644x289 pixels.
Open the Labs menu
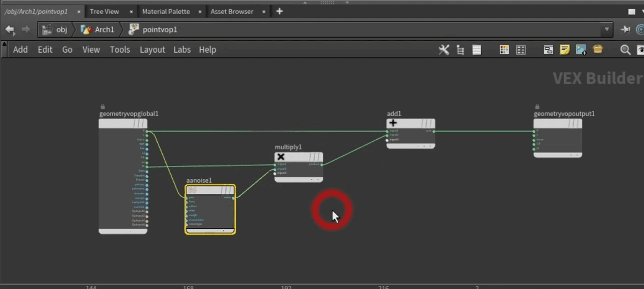(182, 49)
